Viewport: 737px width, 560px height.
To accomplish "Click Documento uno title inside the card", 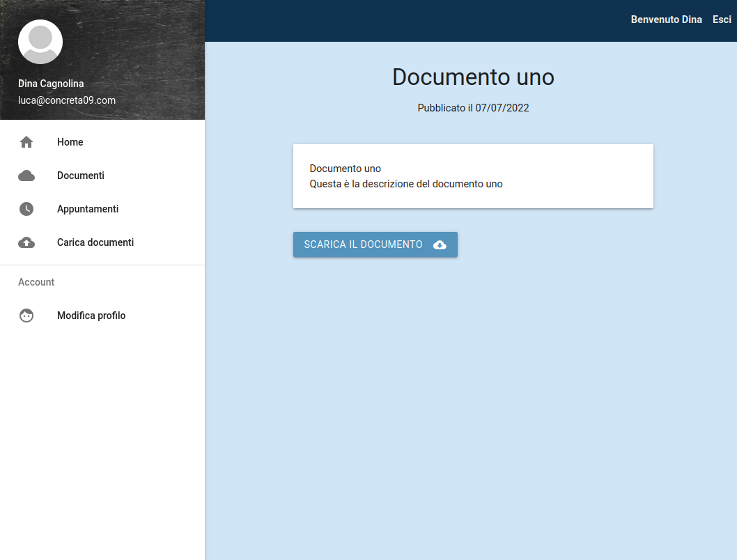I will [x=345, y=169].
